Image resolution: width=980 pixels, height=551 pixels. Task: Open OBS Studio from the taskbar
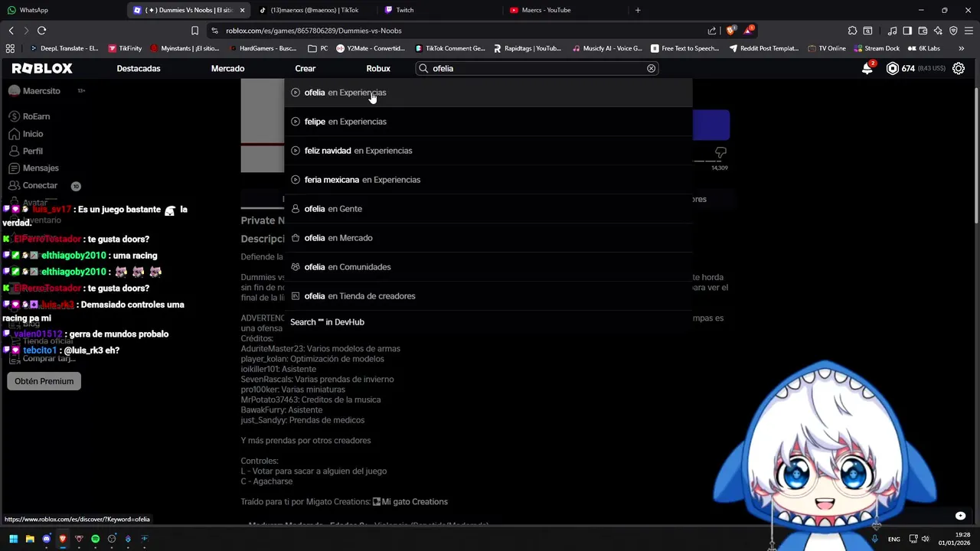[x=112, y=539]
